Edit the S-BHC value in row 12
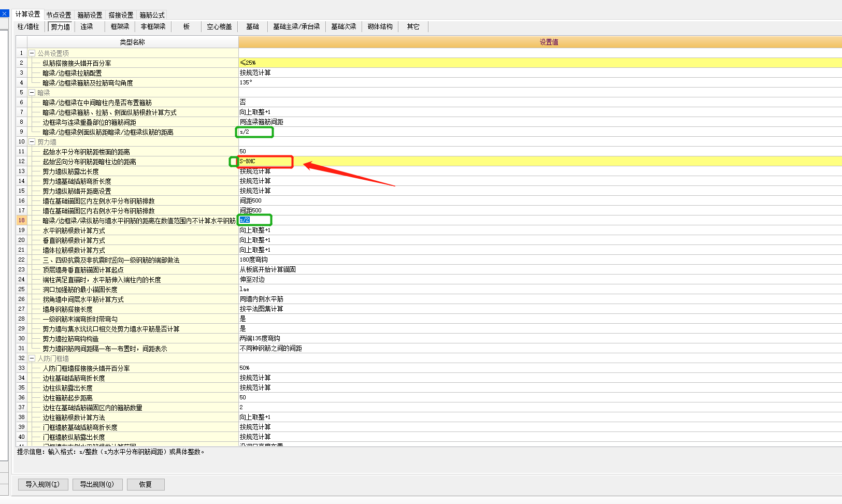 tap(540, 161)
